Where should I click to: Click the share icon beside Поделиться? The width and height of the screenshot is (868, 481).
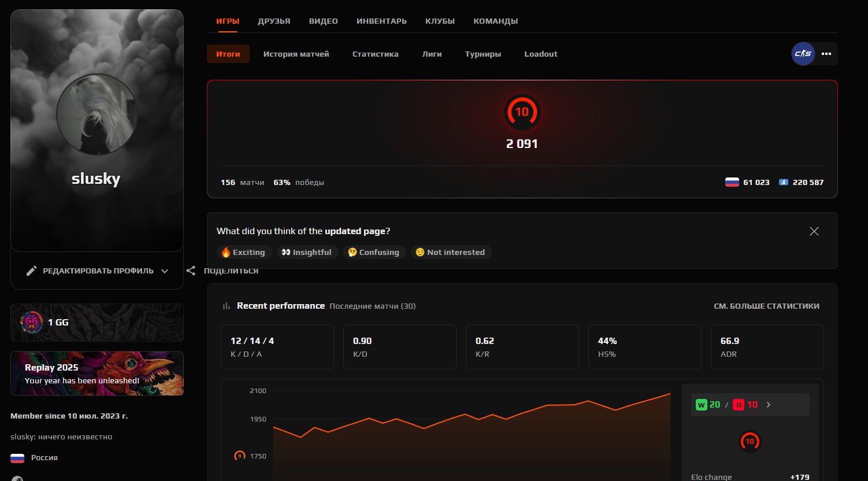191,271
